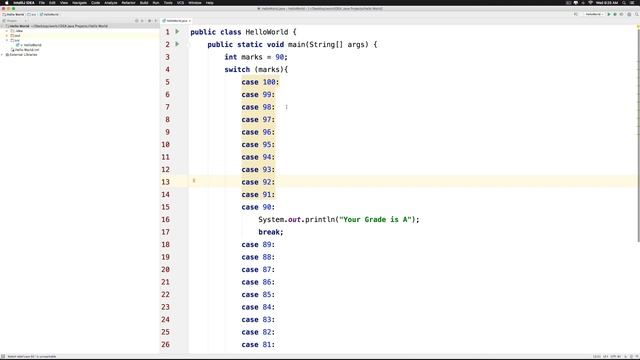Click the HelloWorld breadcrumb in navigation bar

click(49, 14)
